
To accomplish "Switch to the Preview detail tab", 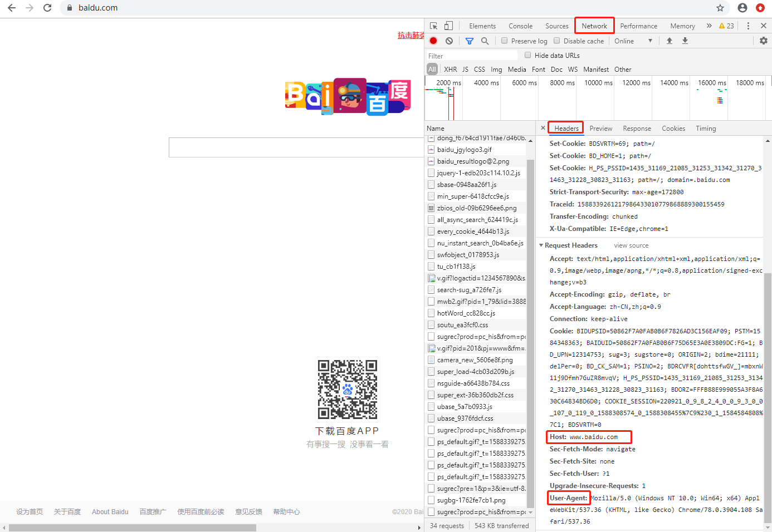I will click(601, 129).
